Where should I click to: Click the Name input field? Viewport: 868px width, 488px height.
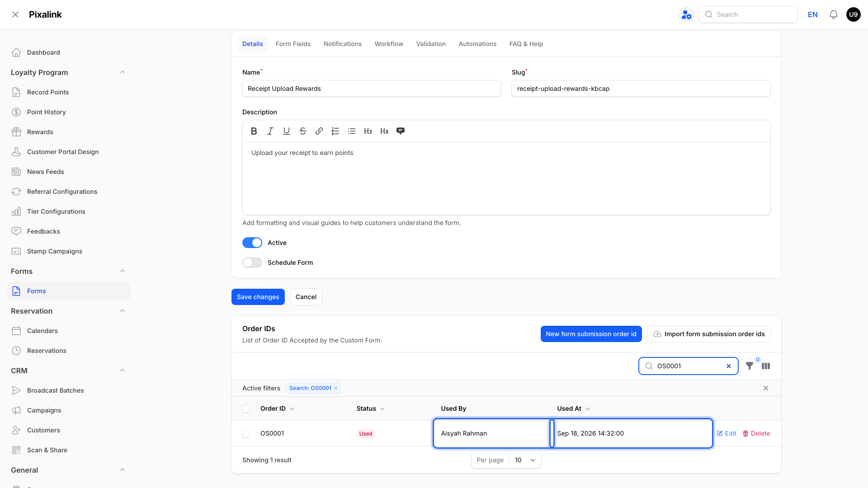pos(372,89)
